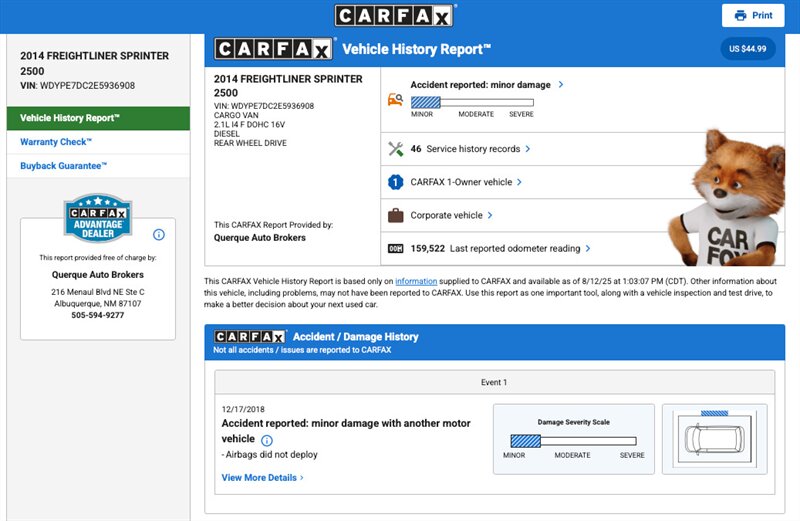Viewport: 800px width, 521px height.
Task: Click 2.1L I4 F DOHC 16V engine text
Action: point(249,125)
